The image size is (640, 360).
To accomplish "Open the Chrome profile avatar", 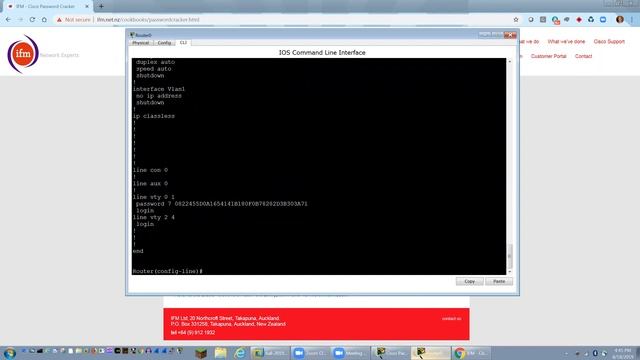I will pos(620,20).
